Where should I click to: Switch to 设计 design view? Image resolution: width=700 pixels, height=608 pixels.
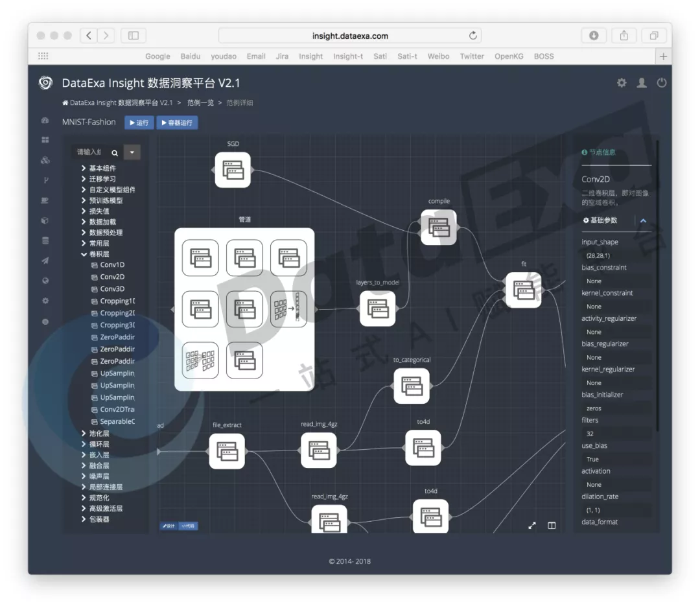pyautogui.click(x=169, y=526)
